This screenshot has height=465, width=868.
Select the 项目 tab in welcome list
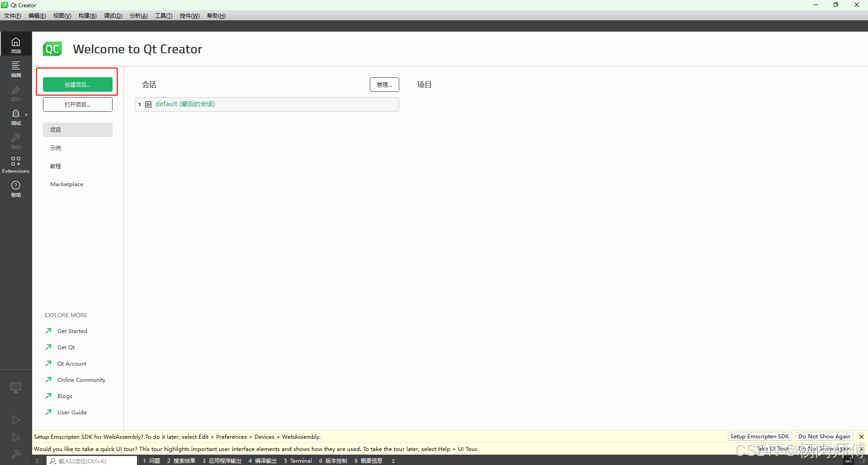(x=78, y=130)
